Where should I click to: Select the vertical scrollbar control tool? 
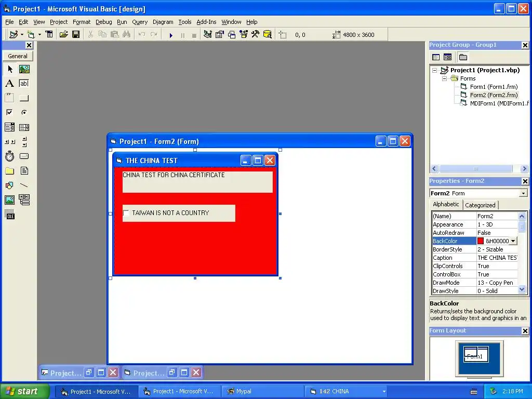pyautogui.click(x=24, y=142)
